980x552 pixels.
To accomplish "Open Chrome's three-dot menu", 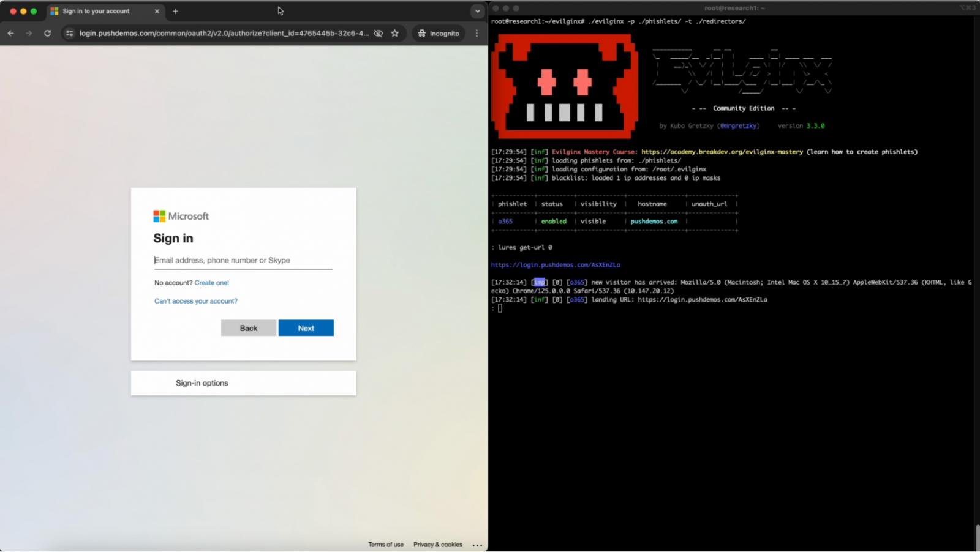I will click(x=477, y=33).
